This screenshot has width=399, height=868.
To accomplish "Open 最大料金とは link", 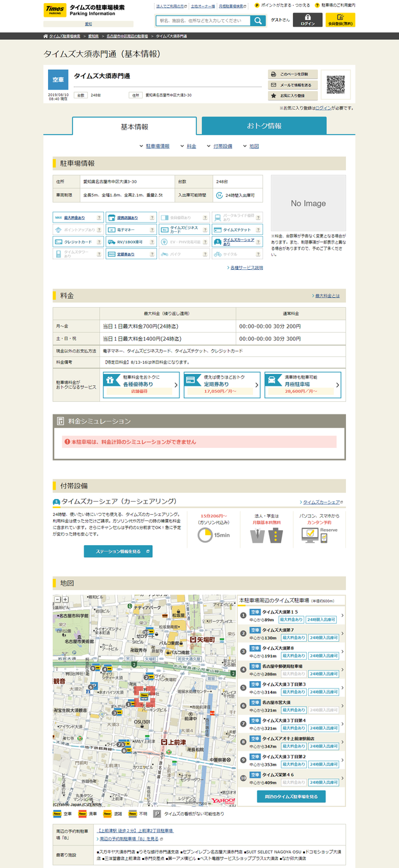I will (x=327, y=295).
